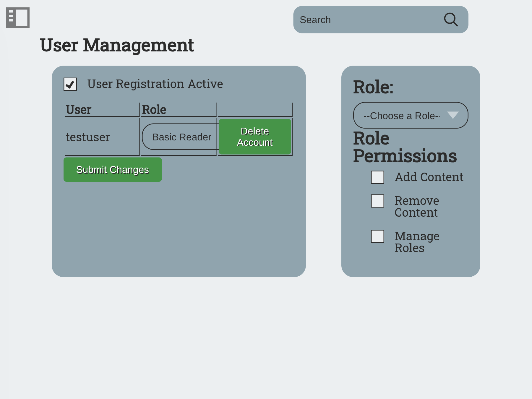Check the Manage Roles permission box

377,236
